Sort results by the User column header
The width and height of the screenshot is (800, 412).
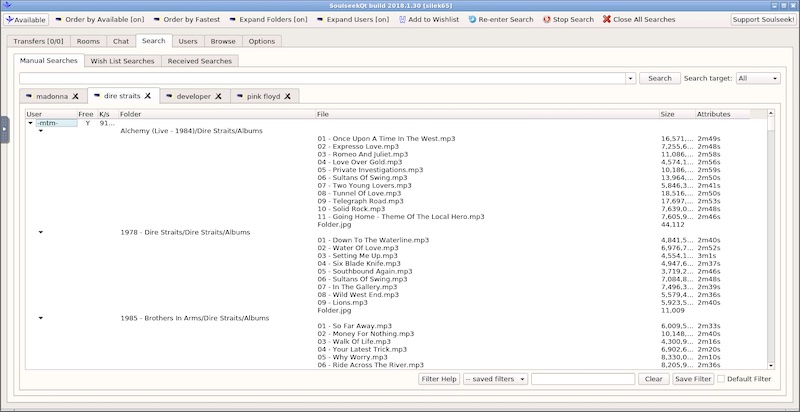point(51,114)
